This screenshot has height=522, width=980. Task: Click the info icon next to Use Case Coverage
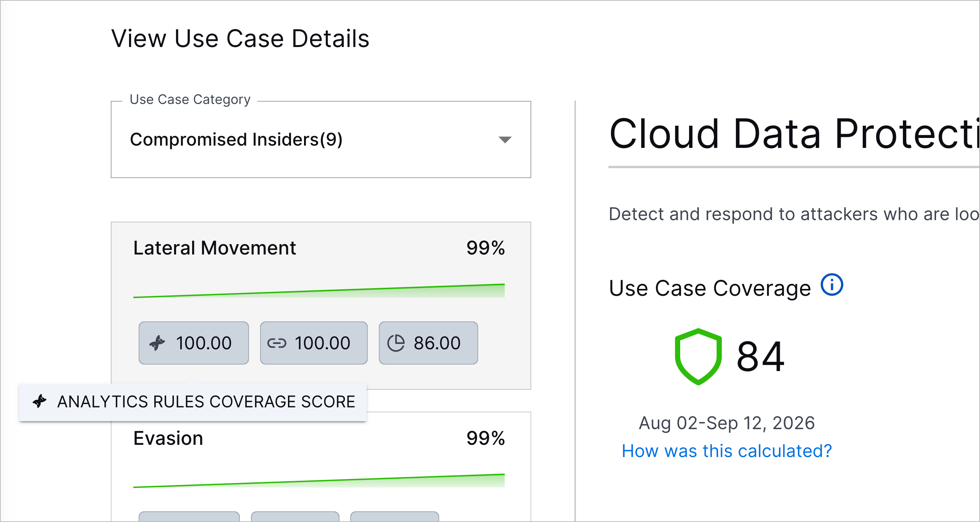[832, 285]
